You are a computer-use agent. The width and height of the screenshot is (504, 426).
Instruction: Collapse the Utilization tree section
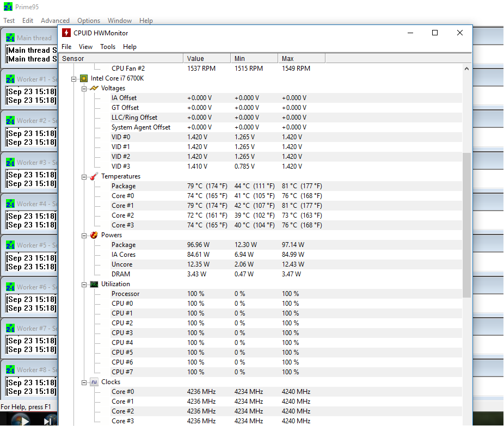click(x=84, y=285)
